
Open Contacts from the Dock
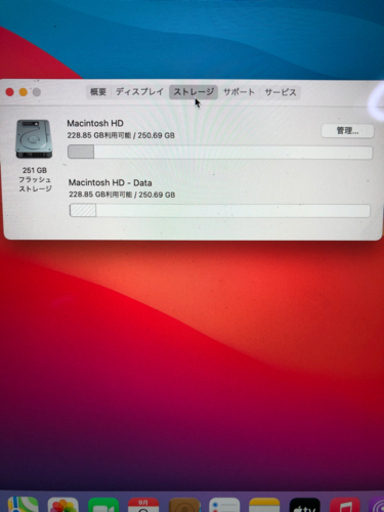tap(184, 505)
